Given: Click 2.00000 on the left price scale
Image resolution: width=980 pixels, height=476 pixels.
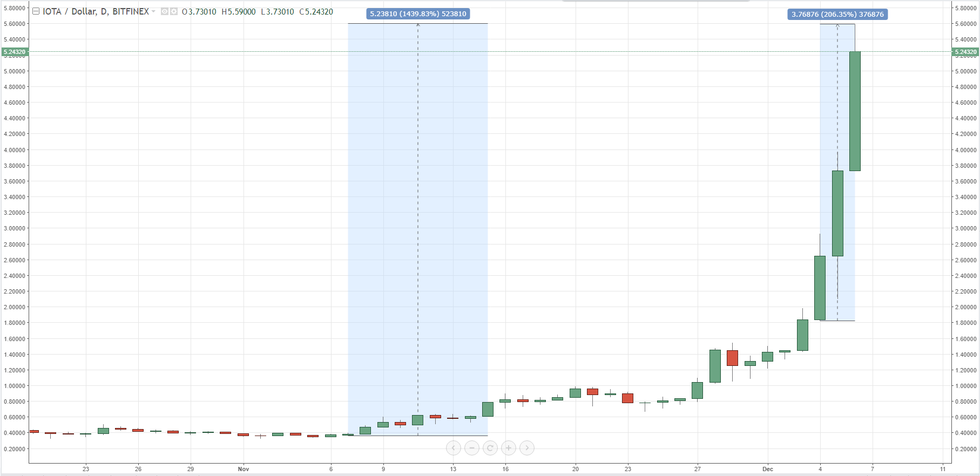Looking at the screenshot, I should (x=15, y=307).
